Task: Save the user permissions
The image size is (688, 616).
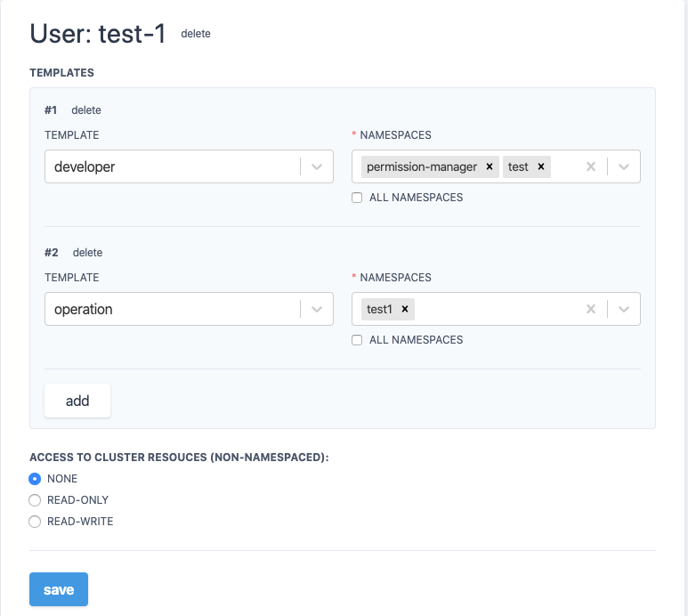Action: tap(59, 589)
